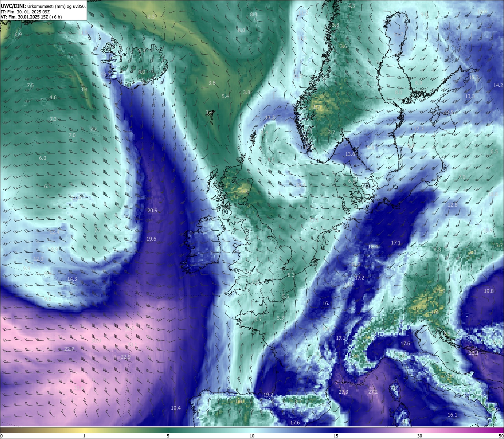This screenshot has height=439, width=504.
Task: Click the 5 tick on the color scale
Action: pyautogui.click(x=168, y=436)
